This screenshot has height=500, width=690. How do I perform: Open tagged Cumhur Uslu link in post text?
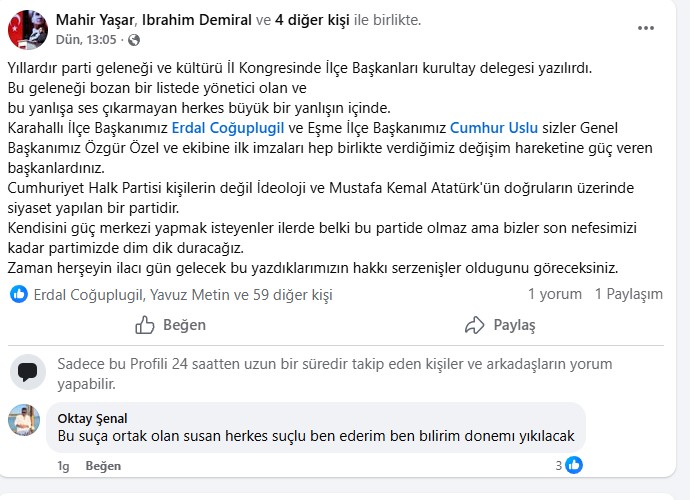tap(494, 129)
